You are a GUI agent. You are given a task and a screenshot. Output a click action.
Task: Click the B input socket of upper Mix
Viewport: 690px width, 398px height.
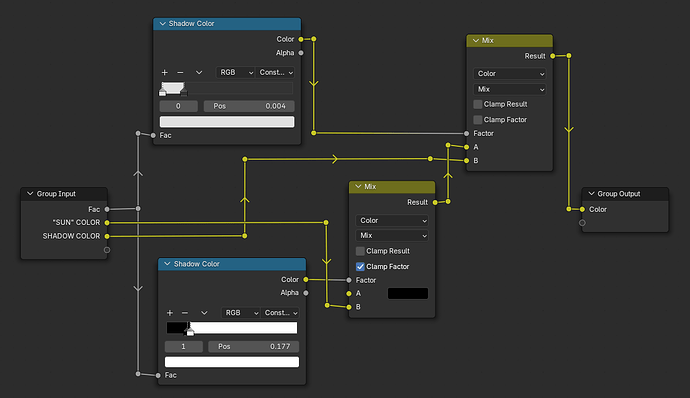click(x=466, y=161)
